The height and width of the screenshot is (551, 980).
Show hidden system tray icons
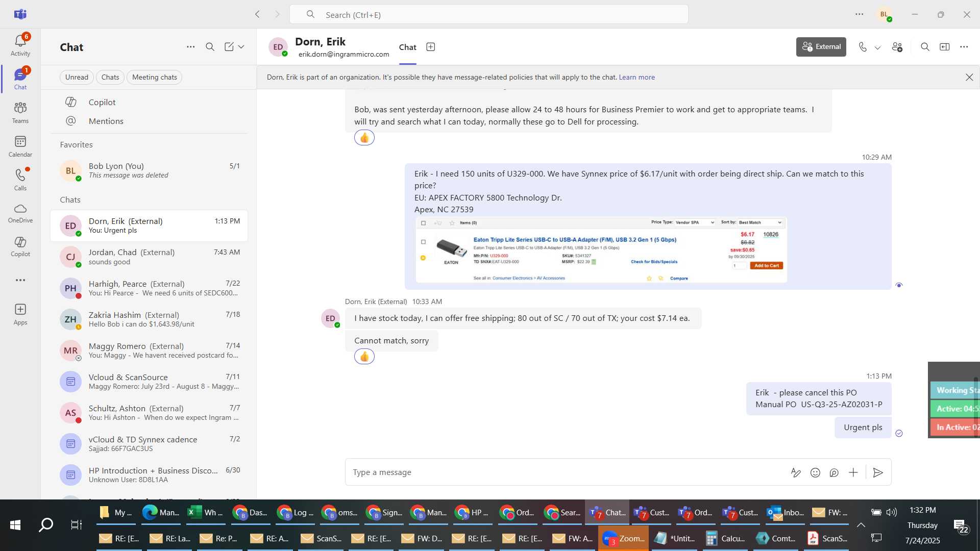pos(861,524)
